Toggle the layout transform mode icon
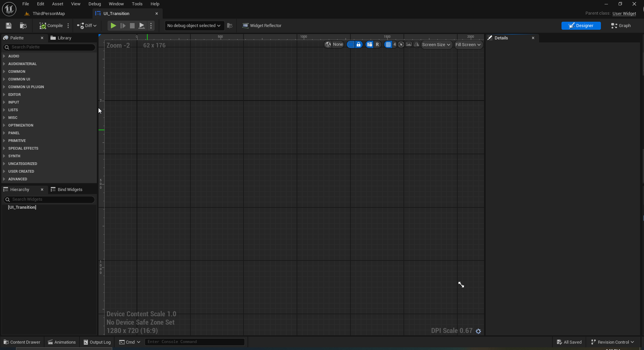The image size is (644, 350). pyautogui.click(x=370, y=44)
